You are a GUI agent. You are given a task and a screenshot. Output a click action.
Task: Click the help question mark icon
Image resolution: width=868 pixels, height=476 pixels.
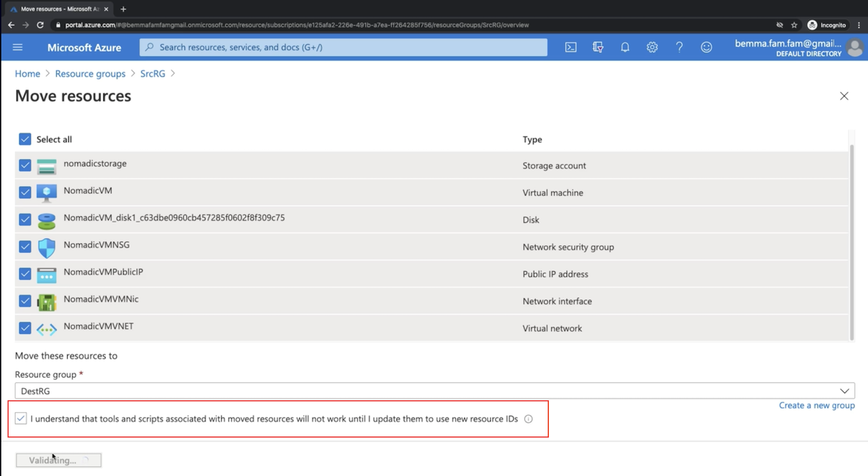pyautogui.click(x=679, y=47)
